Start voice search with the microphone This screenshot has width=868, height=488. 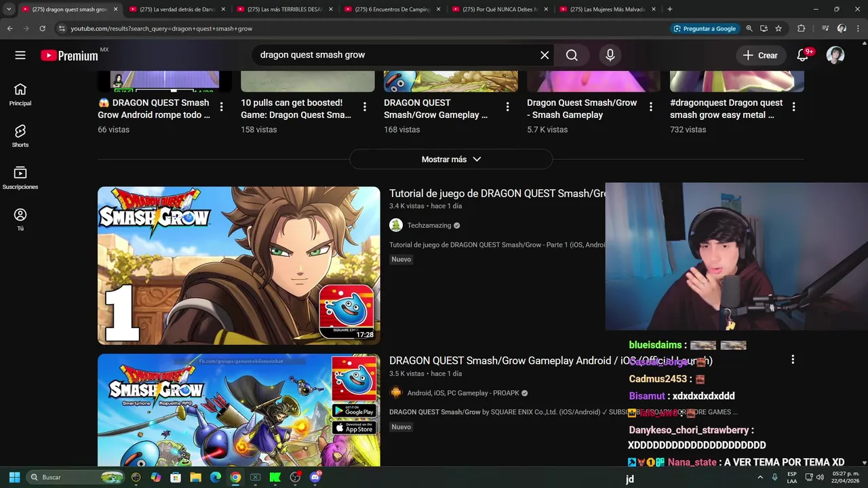pos(610,55)
